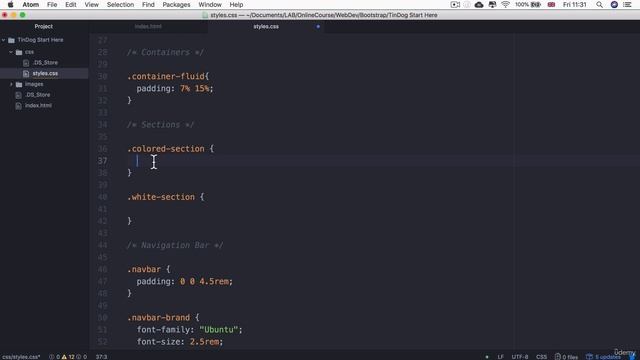Click the Containers comment line
Image resolution: width=640 pixels, height=360 pixels.
(165, 52)
